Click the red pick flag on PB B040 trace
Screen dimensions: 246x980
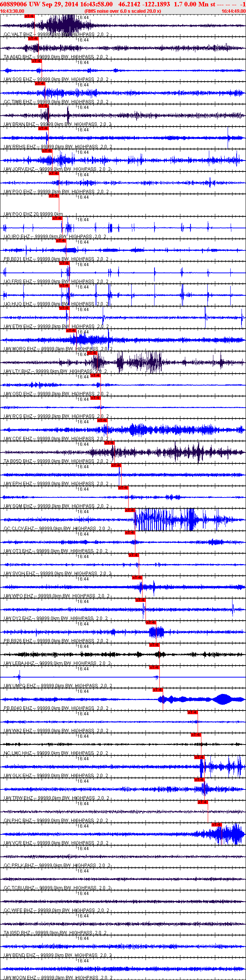click(x=157, y=690)
